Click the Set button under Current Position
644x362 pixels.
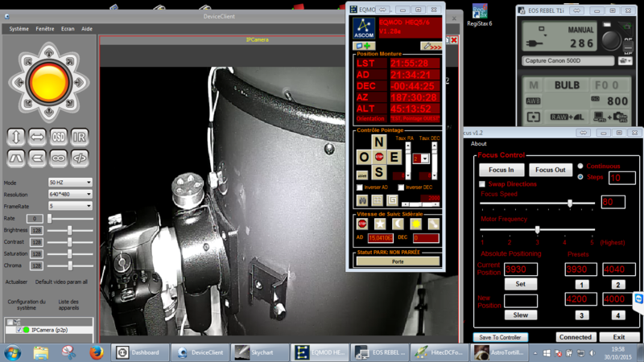[x=520, y=284]
